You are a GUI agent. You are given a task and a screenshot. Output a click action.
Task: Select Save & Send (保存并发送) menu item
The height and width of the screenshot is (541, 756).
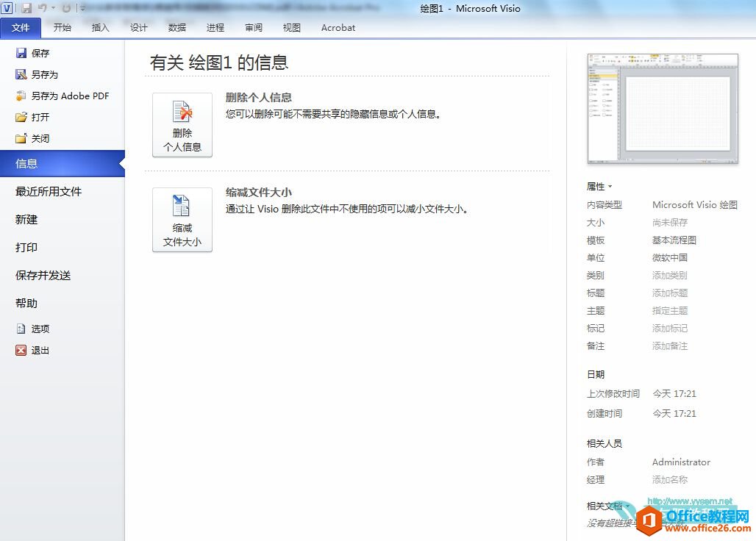43,275
